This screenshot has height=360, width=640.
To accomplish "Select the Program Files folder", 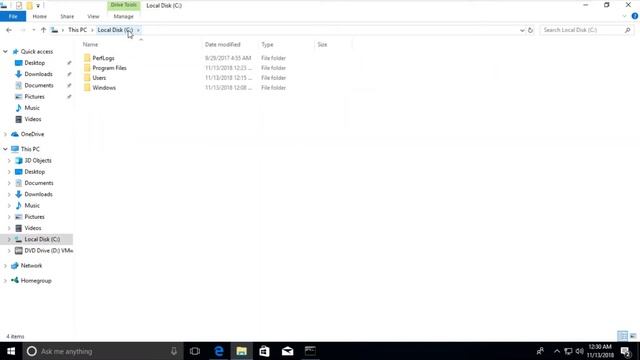I will pyautogui.click(x=109, y=68).
